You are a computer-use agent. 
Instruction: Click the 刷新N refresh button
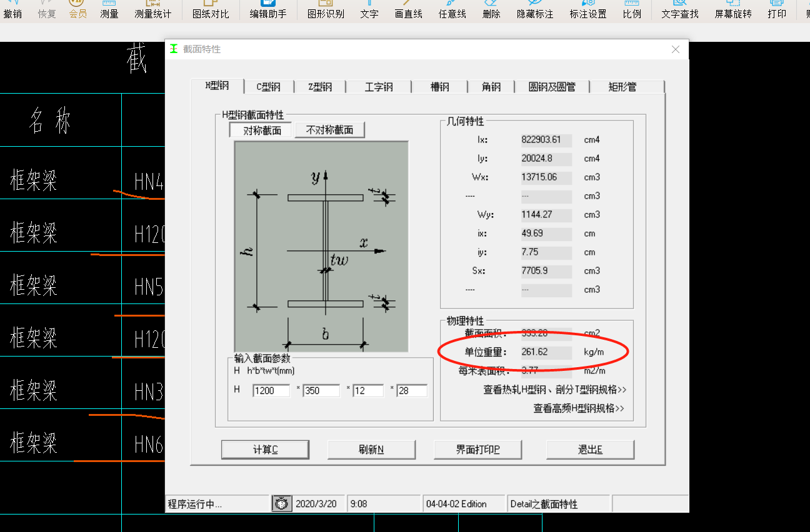tap(371, 450)
